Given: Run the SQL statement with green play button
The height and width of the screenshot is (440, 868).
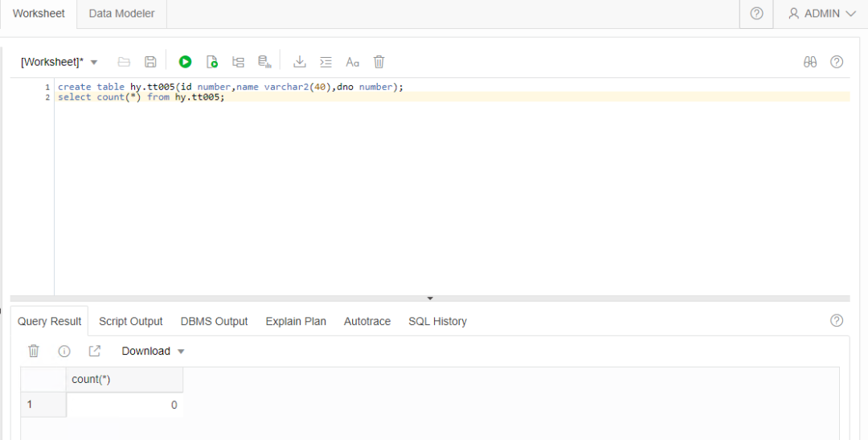Looking at the screenshot, I should coord(186,62).
